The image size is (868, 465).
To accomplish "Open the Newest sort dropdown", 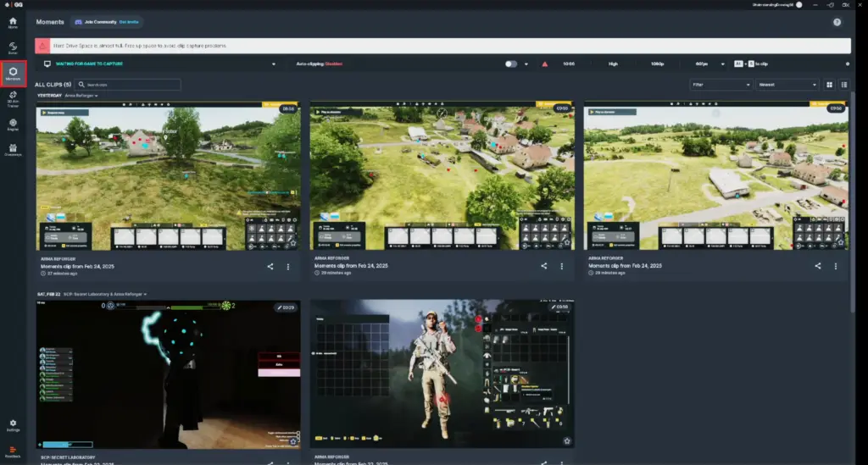I will tap(787, 85).
